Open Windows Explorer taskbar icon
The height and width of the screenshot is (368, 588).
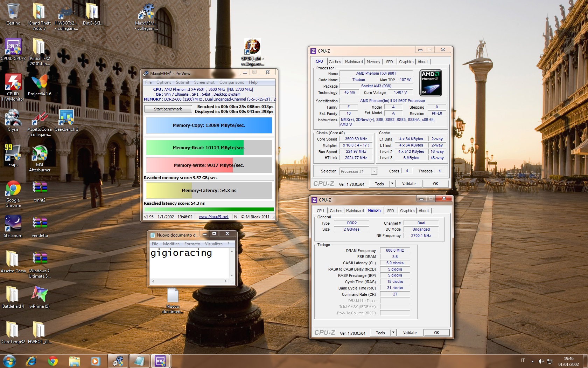[x=74, y=361]
